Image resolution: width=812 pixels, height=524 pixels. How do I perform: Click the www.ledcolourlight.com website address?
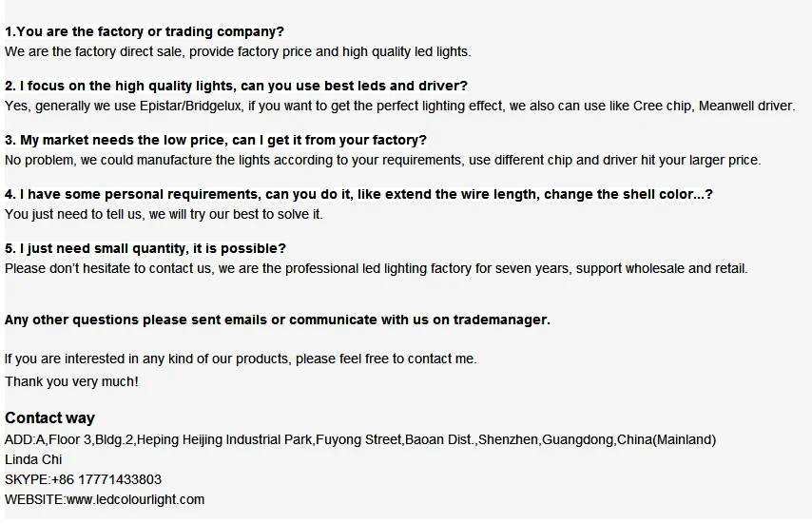[135, 499]
